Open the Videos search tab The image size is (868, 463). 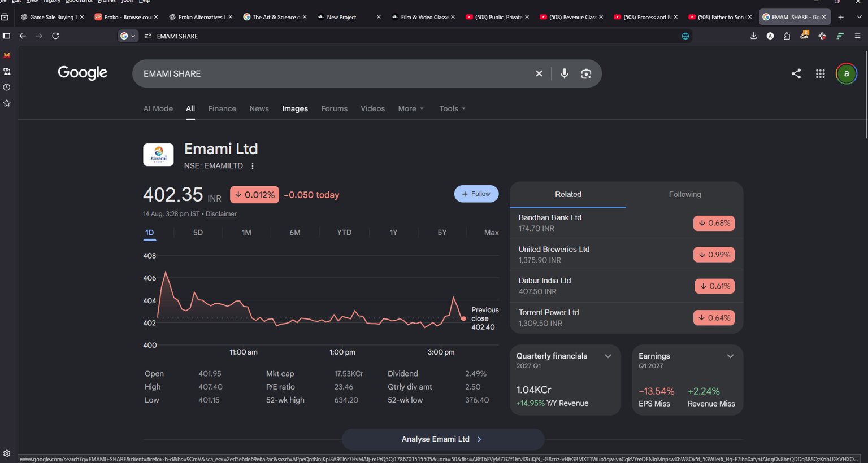coord(373,108)
